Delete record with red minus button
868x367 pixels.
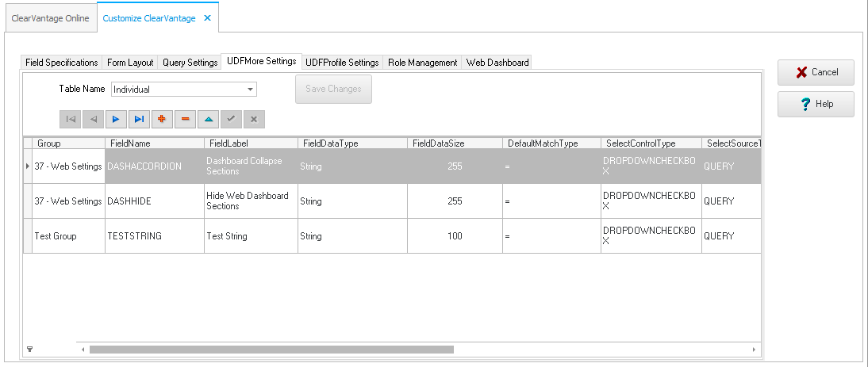point(185,119)
